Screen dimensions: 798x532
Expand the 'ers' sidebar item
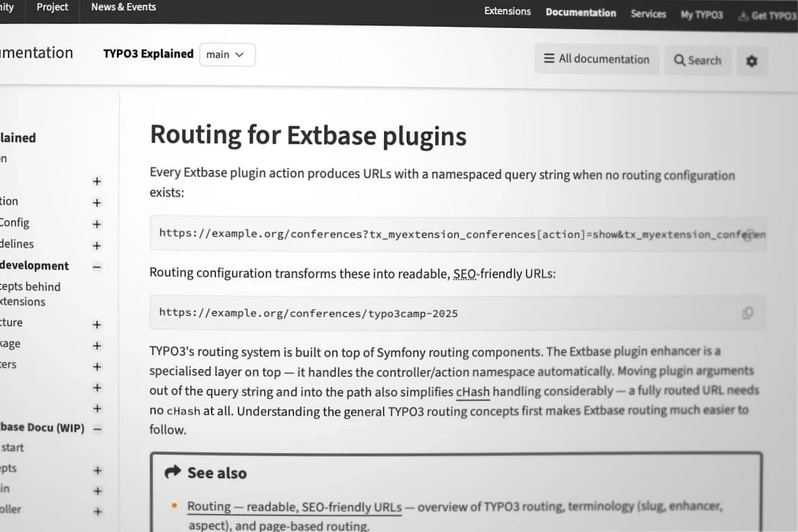click(97, 366)
